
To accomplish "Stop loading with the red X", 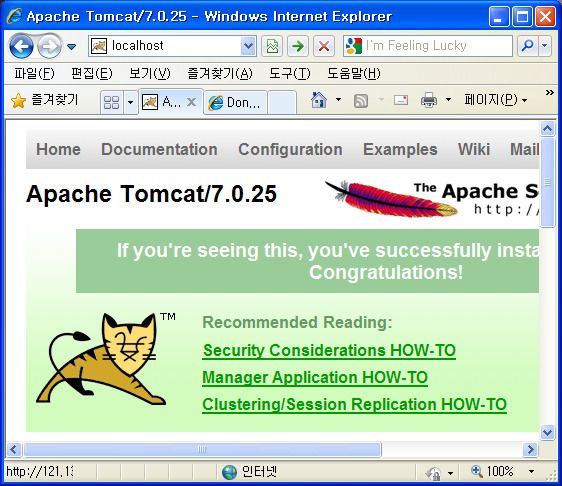I will click(x=324, y=46).
